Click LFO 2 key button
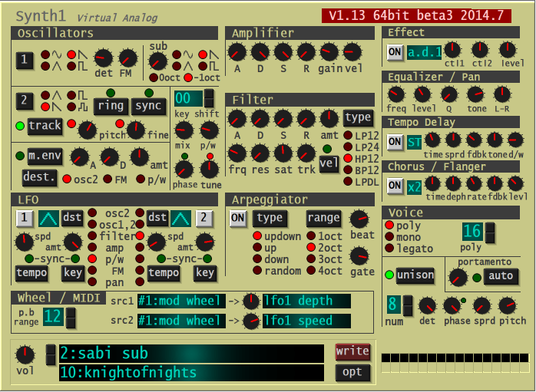 click(205, 273)
